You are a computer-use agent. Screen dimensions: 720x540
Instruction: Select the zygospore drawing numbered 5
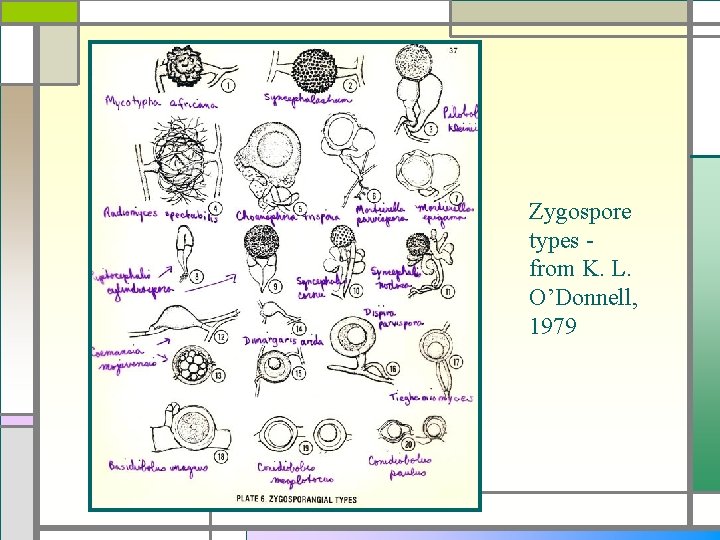[x=269, y=164]
